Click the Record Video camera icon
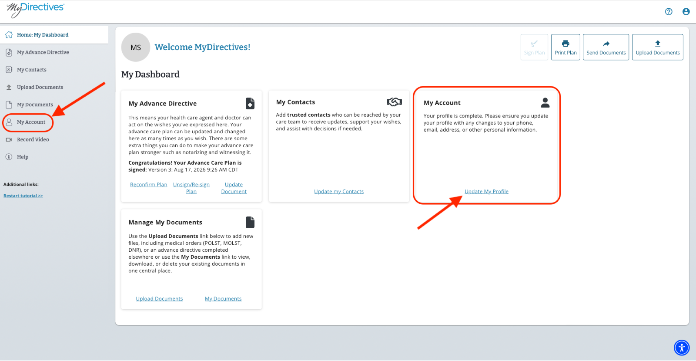The height and width of the screenshot is (361, 696). coord(9,139)
